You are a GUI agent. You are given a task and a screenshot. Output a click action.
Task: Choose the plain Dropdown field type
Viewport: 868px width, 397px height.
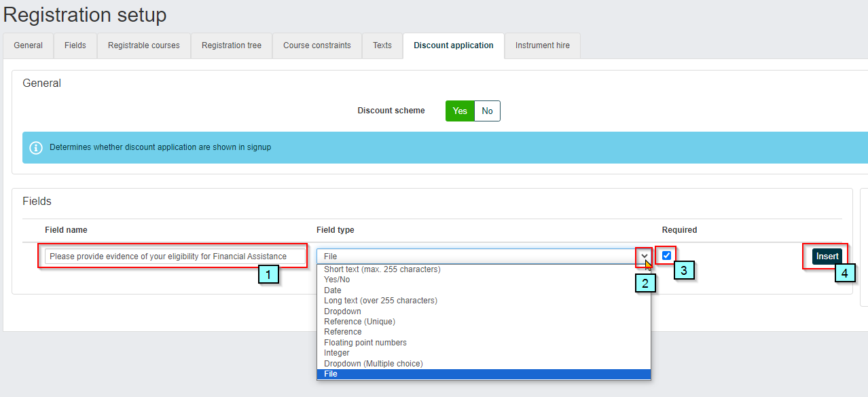(484, 311)
